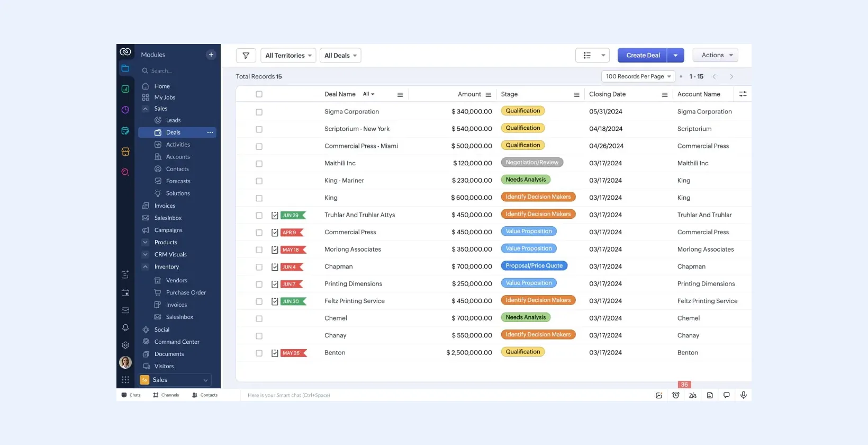
Task: Open the green bar chart reports icon
Action: [125, 89]
